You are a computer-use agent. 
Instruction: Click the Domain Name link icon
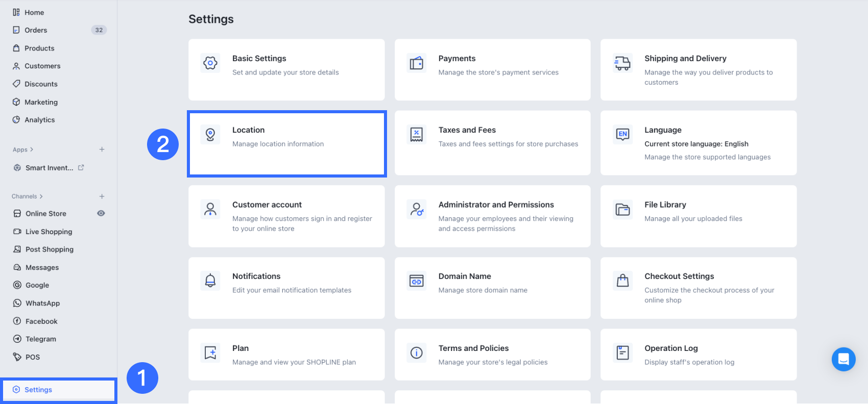point(416,281)
